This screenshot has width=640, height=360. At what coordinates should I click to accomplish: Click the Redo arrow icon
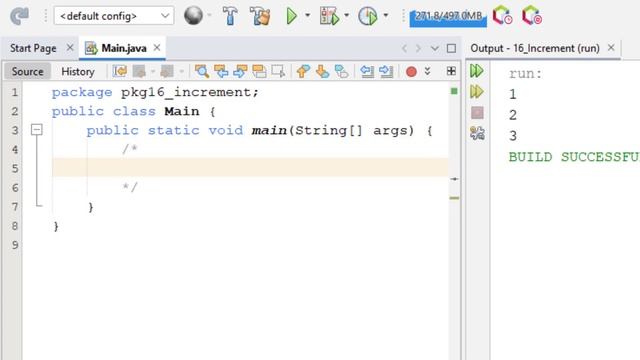(x=19, y=16)
